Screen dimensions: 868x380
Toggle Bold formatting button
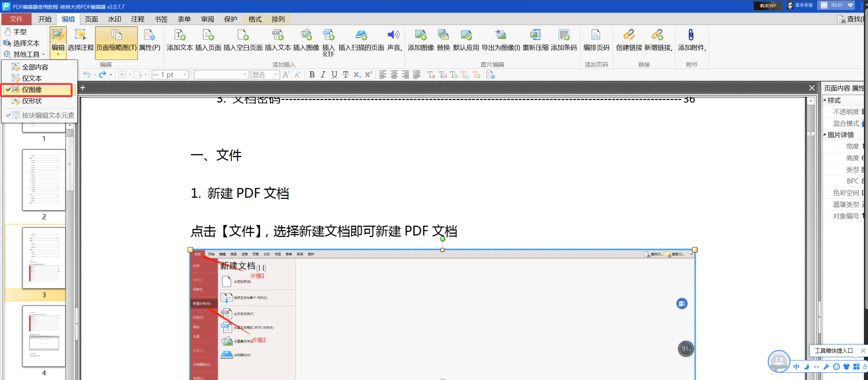pyautogui.click(x=312, y=75)
